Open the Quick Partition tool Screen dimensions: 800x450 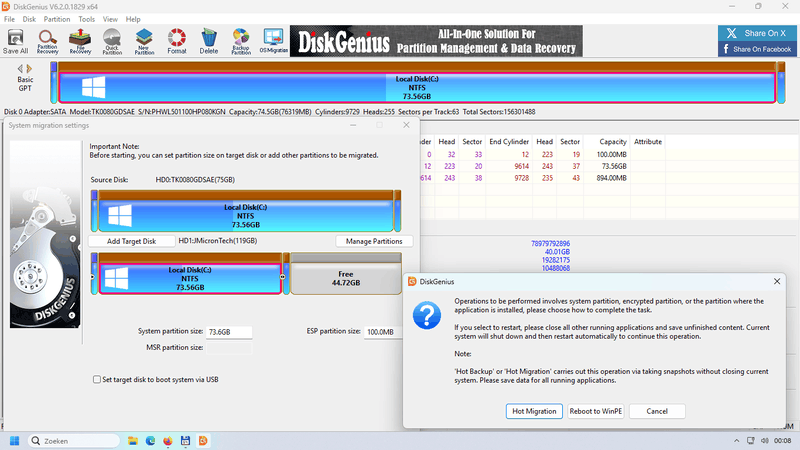click(x=112, y=41)
